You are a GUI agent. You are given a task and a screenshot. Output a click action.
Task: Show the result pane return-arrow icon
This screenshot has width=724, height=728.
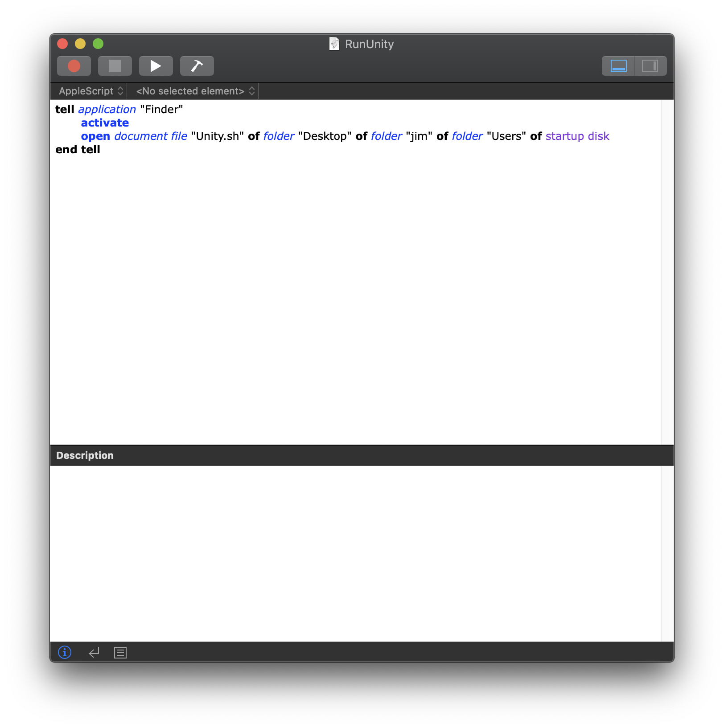[x=94, y=653]
